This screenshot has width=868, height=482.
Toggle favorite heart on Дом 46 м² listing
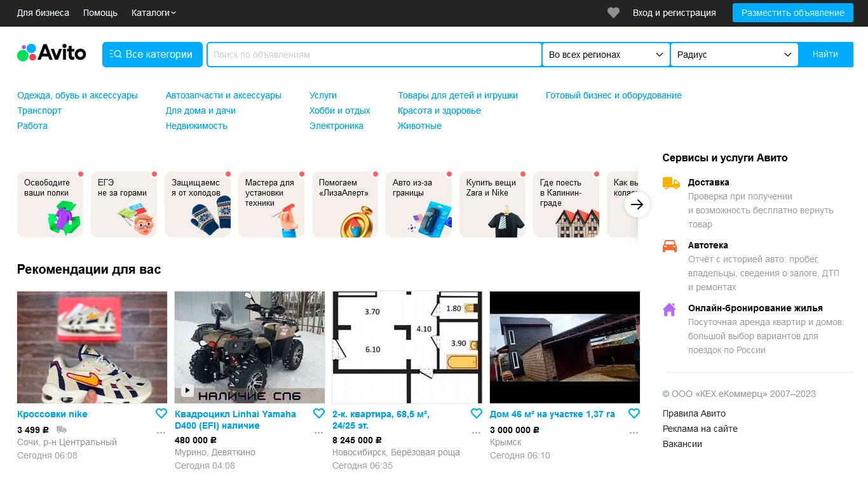(634, 413)
